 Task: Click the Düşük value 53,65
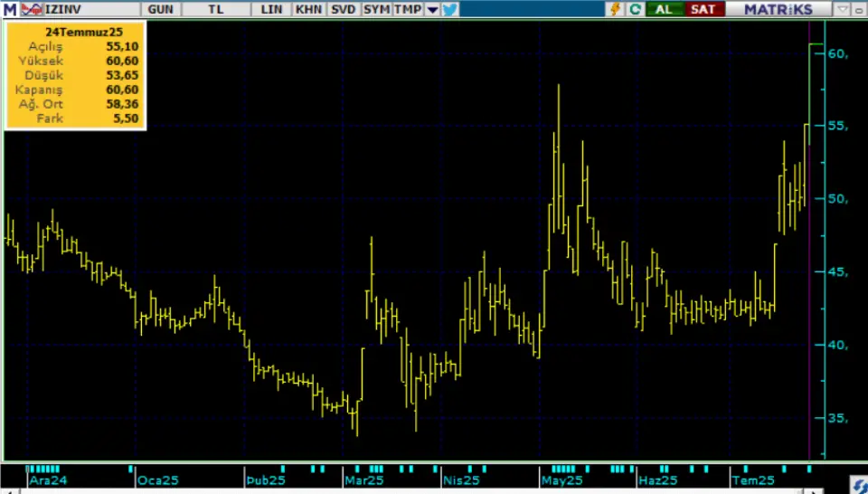pos(122,75)
